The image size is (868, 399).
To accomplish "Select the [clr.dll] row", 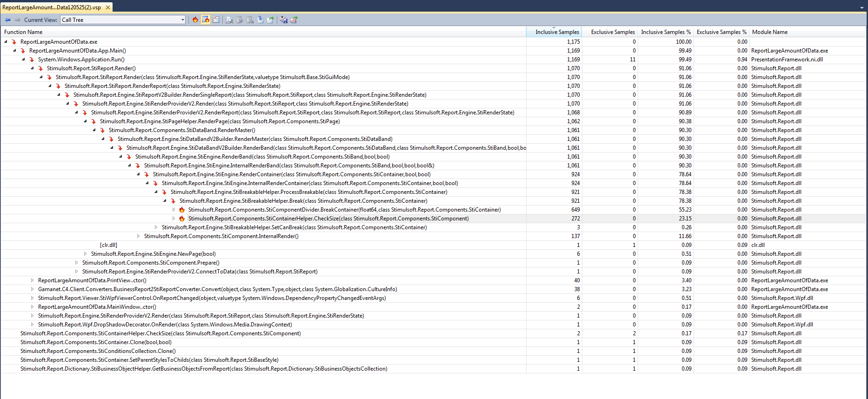I will click(433, 245).
